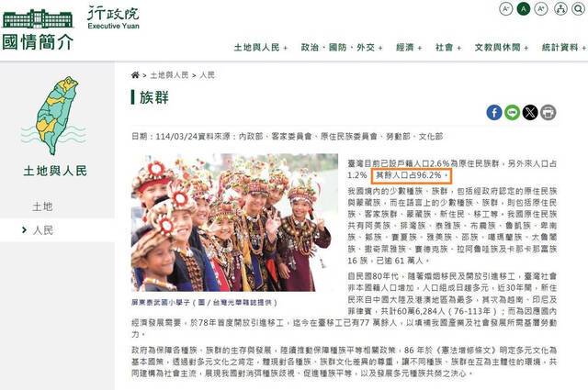
Task: Share the page on Facebook
Action: [494, 112]
